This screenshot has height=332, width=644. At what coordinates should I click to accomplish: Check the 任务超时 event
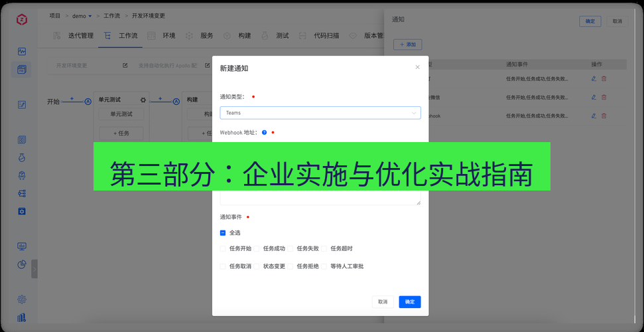[x=324, y=248]
